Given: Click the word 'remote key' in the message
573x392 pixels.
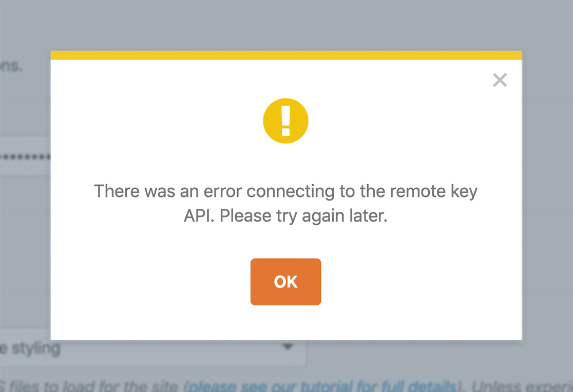Looking at the screenshot, I should (434, 191).
